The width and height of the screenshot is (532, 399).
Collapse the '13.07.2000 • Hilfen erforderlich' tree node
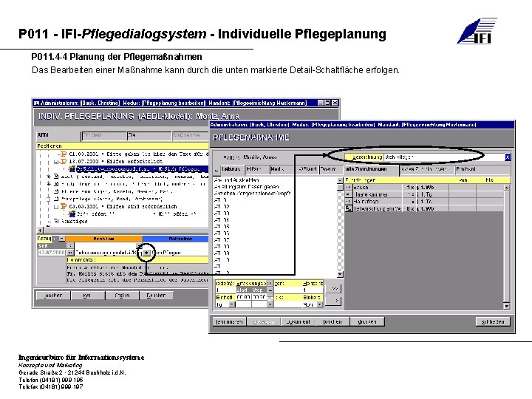tap(57, 162)
